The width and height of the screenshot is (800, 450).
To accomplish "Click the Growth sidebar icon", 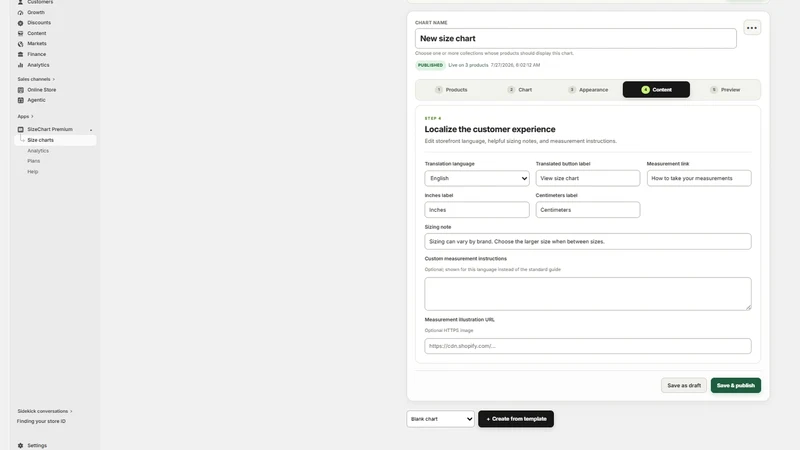I will (20, 12).
